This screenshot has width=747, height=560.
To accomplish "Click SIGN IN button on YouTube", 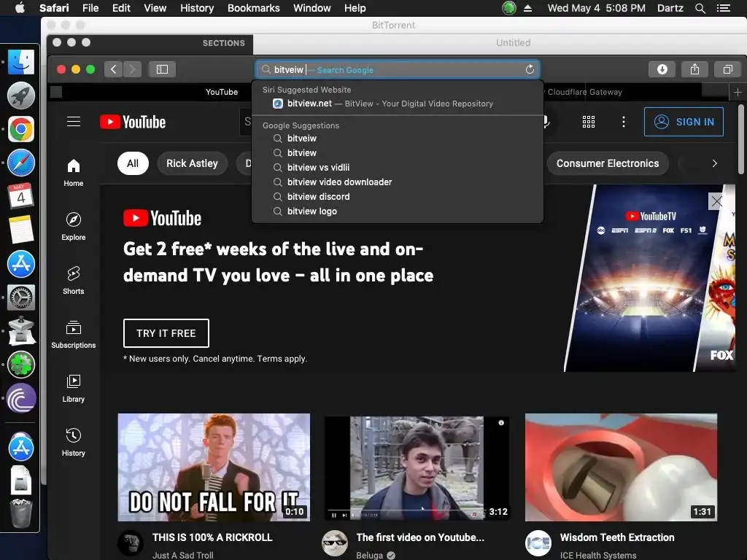I will (684, 122).
